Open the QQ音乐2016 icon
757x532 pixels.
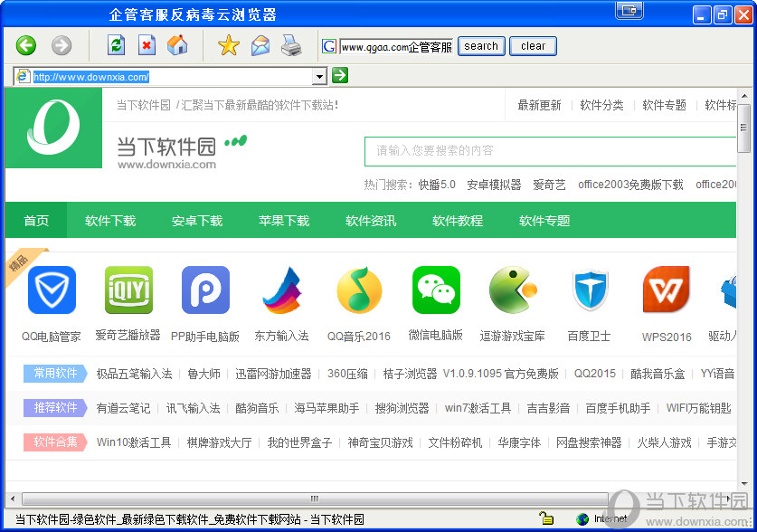tap(359, 290)
